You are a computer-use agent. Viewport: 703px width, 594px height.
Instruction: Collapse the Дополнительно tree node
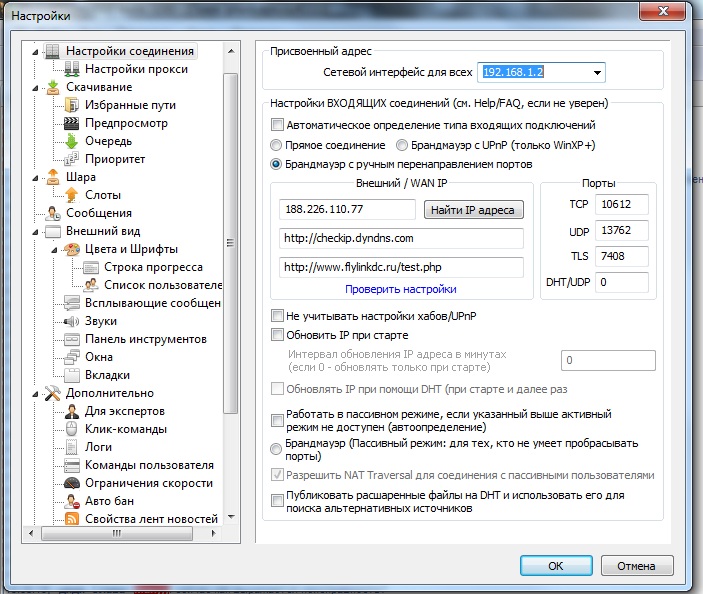tap(35, 394)
